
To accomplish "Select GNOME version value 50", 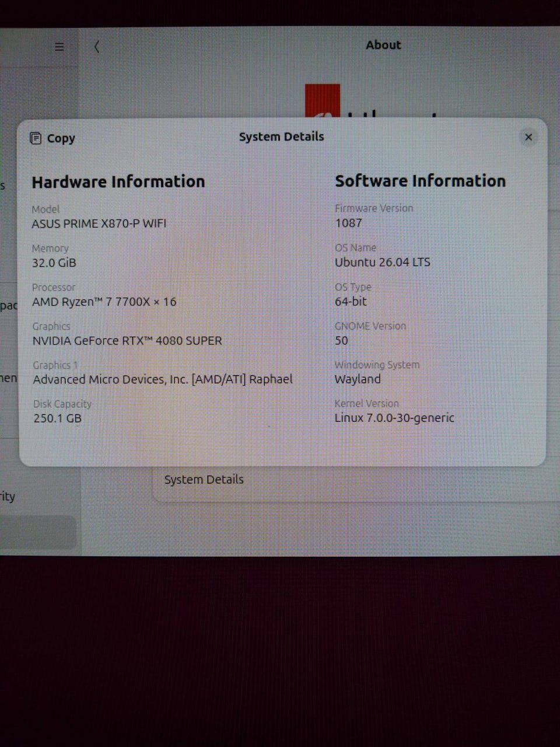I will click(x=341, y=340).
